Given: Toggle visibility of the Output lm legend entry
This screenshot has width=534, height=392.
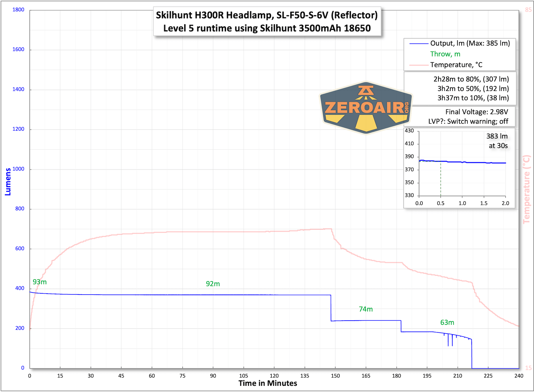Looking at the screenshot, I should click(x=470, y=43).
